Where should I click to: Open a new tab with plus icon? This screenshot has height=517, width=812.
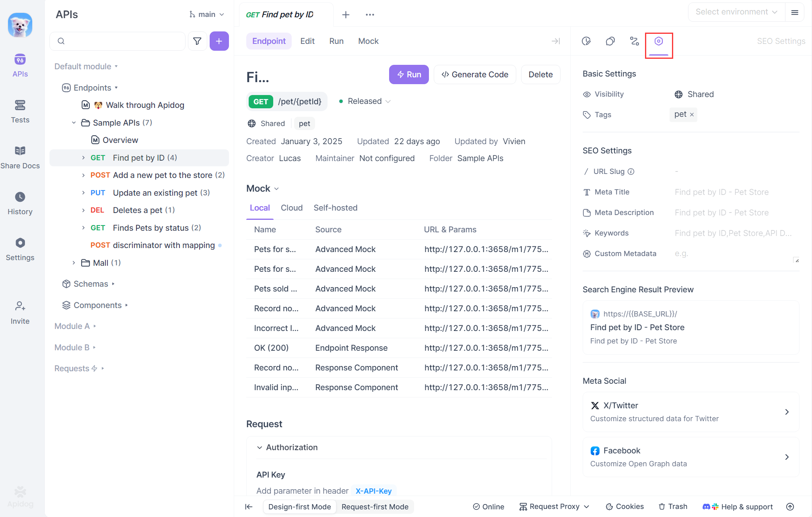345,15
